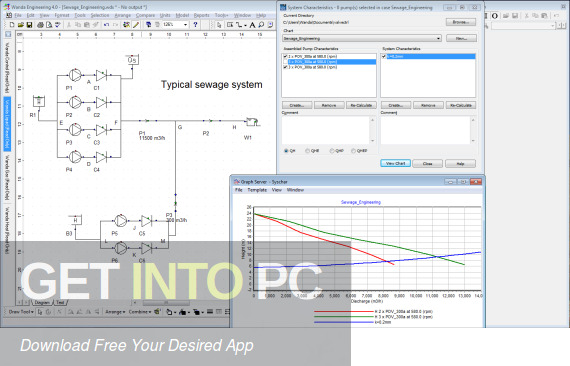The width and height of the screenshot is (570, 366).
Task: Select the pointer tool in main toolbar
Action: pos(219,25)
